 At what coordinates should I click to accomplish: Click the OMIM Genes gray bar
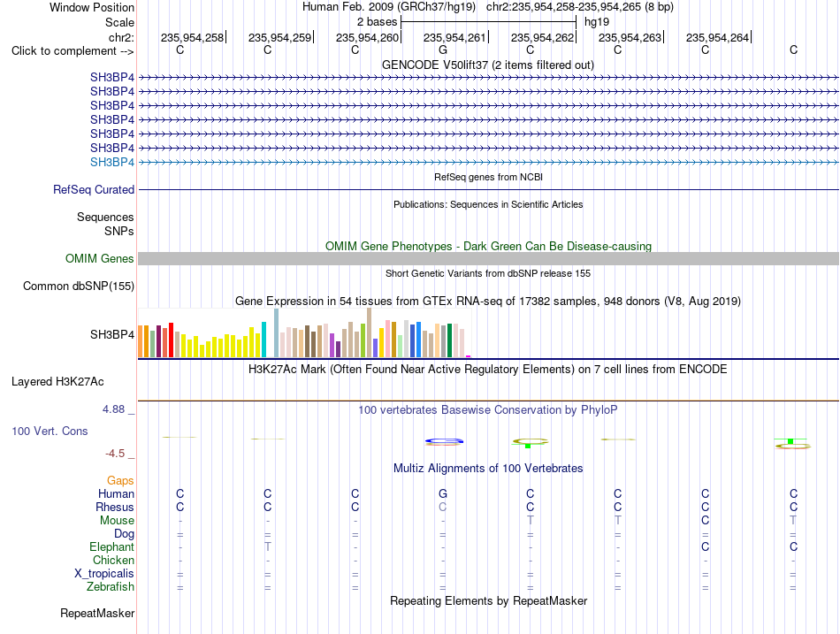[488, 259]
